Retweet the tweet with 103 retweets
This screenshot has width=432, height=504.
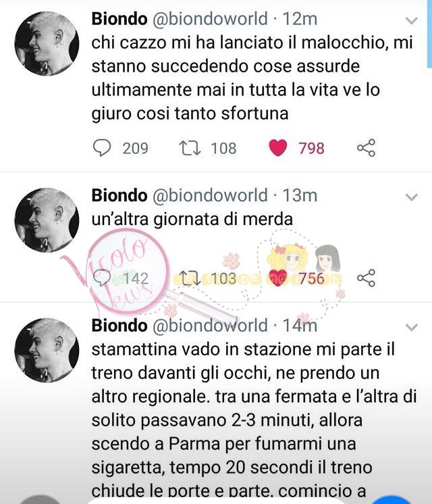(190, 278)
